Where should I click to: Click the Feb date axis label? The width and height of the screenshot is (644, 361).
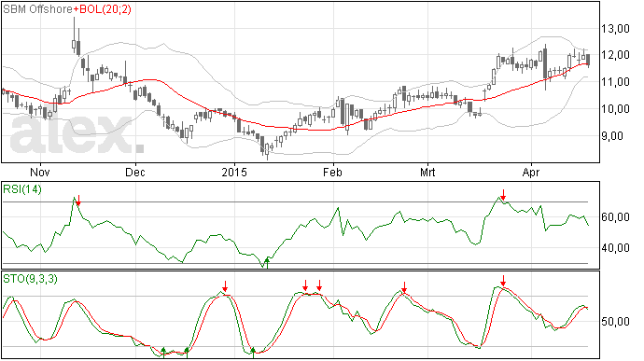pos(332,172)
